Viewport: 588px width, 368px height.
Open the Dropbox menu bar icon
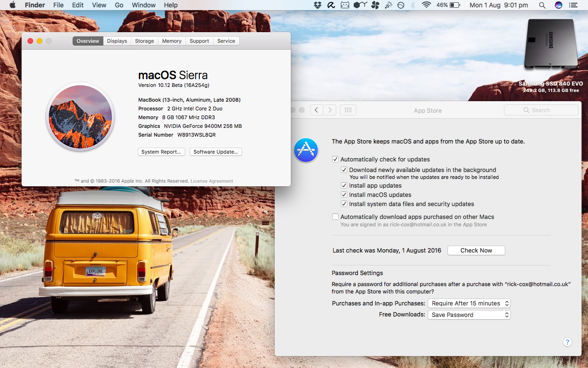tap(317, 5)
